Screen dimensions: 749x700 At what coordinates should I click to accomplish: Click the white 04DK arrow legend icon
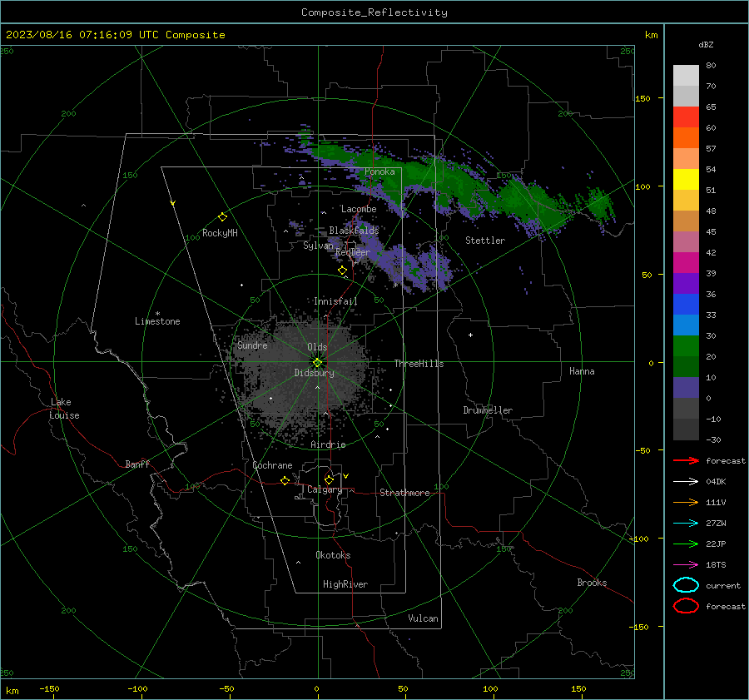point(686,481)
